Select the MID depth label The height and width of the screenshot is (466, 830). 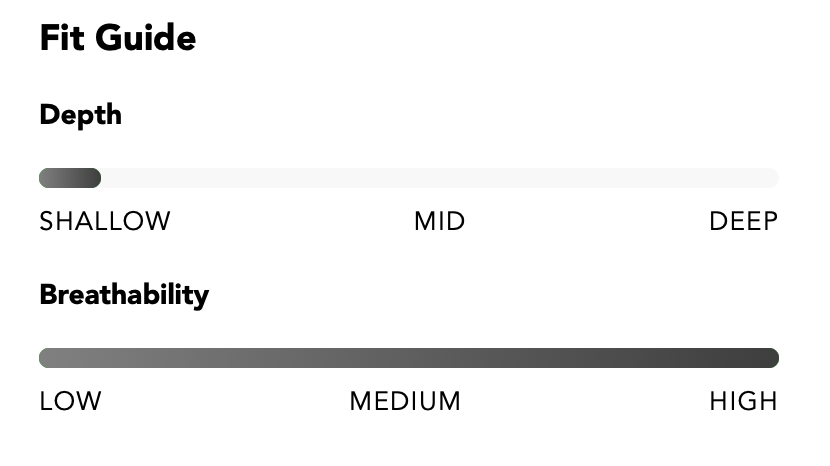(439, 221)
